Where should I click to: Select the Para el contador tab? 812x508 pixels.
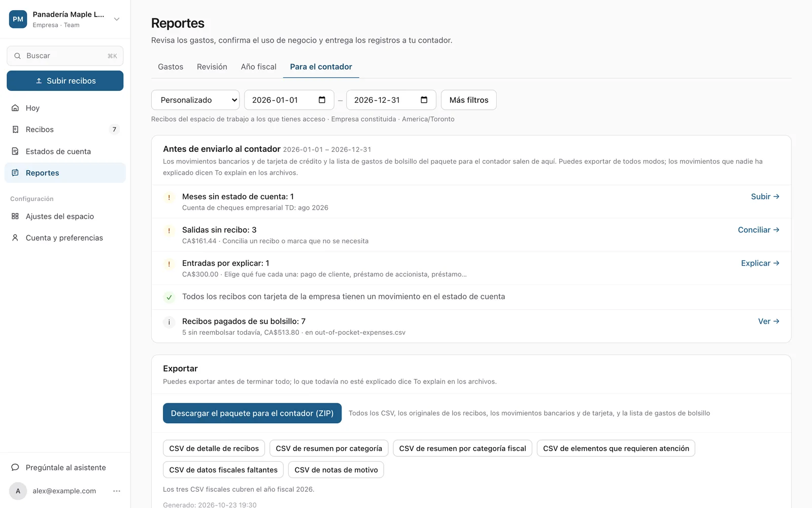(321, 67)
